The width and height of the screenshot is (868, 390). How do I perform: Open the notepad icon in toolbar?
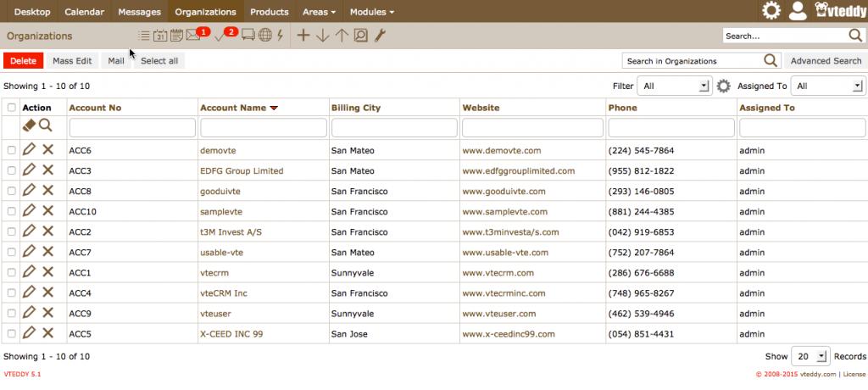[x=176, y=36]
